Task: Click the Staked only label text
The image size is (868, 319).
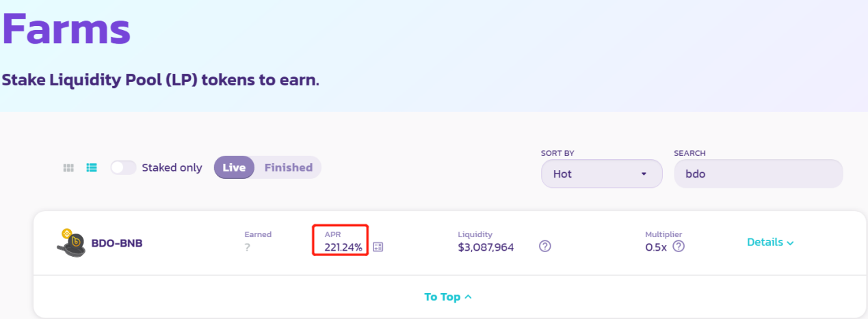Action: pos(172,167)
